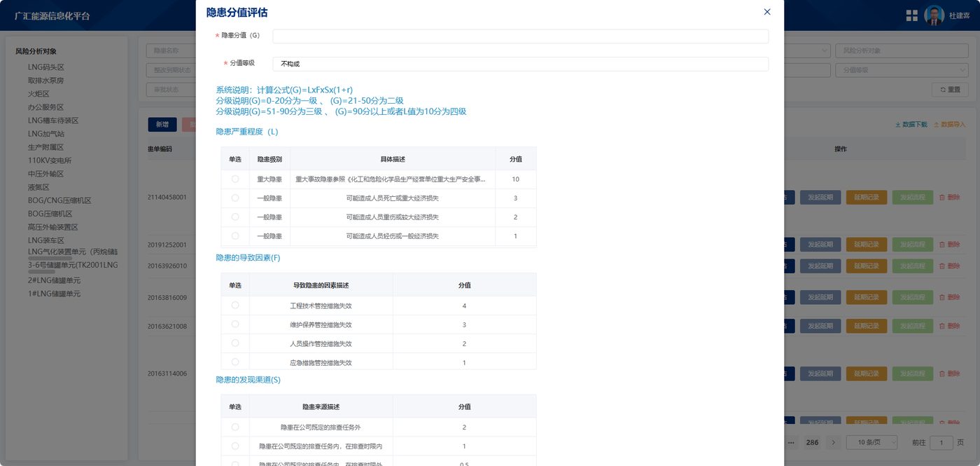Focus the 前往 page number input
The width and height of the screenshot is (980, 466).
(x=941, y=443)
